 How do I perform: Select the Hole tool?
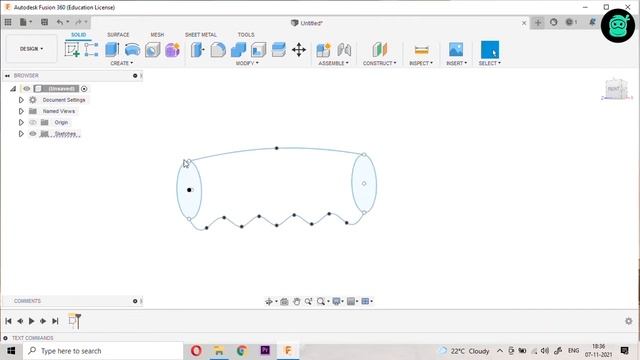(153, 50)
